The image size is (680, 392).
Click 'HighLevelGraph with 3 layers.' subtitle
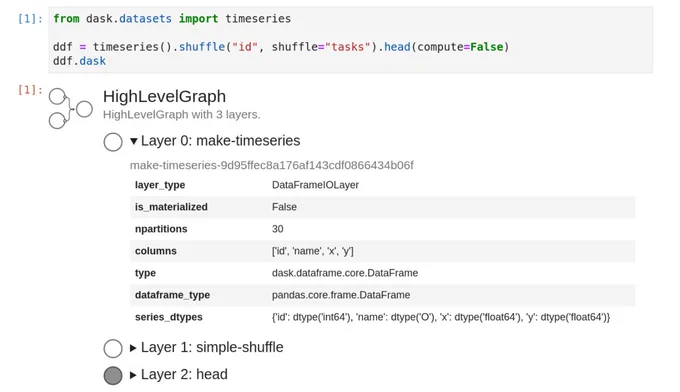pos(182,114)
